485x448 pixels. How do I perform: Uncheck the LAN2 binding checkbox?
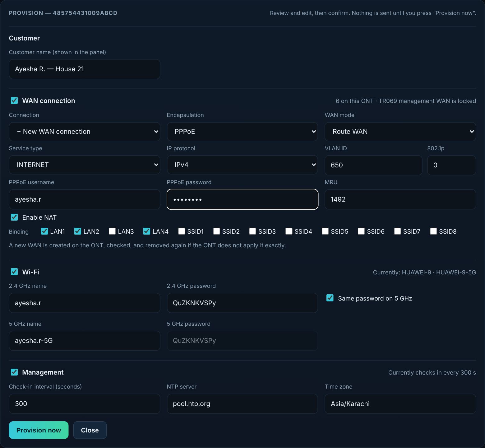click(78, 231)
